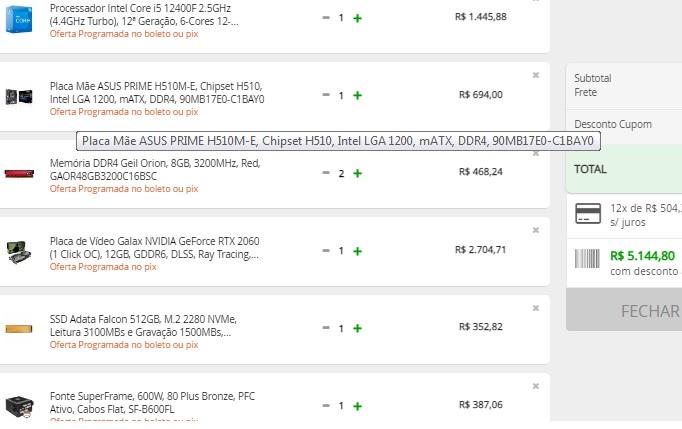Remove ASUS PRIME H510M-E motherboard from cart
This screenshot has width=682, height=429.
[x=536, y=75]
